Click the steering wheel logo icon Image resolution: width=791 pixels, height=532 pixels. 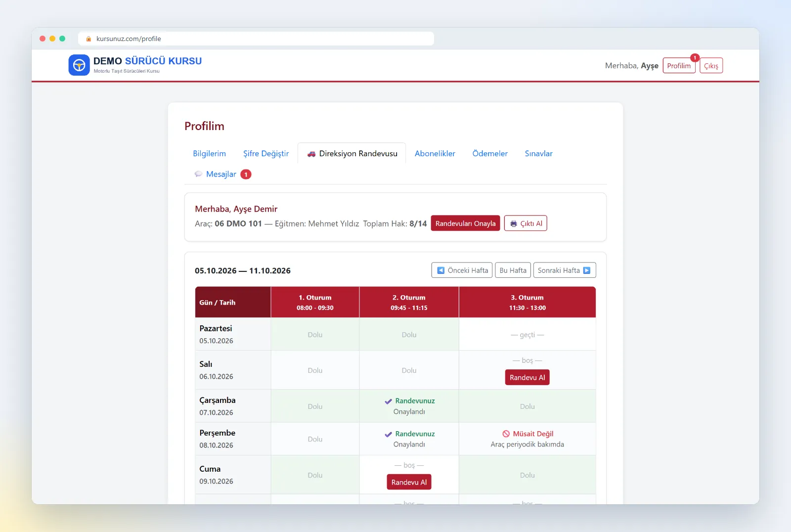pyautogui.click(x=79, y=65)
